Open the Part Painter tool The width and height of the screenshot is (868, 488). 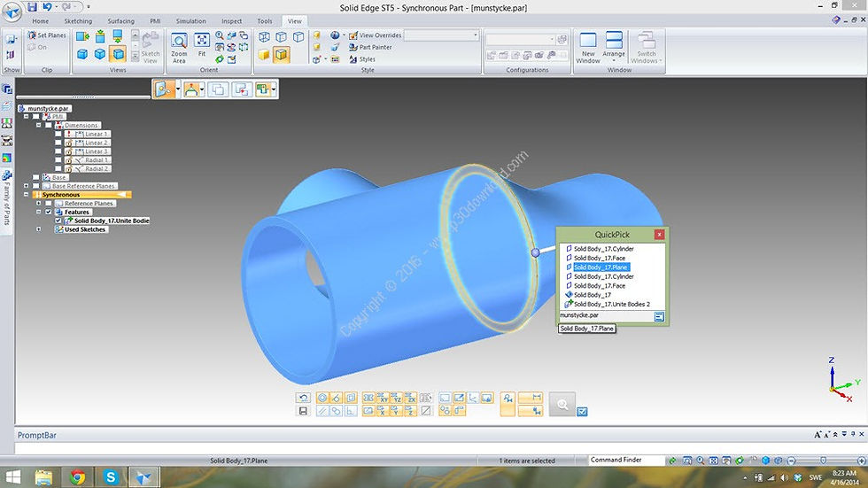tap(370, 47)
